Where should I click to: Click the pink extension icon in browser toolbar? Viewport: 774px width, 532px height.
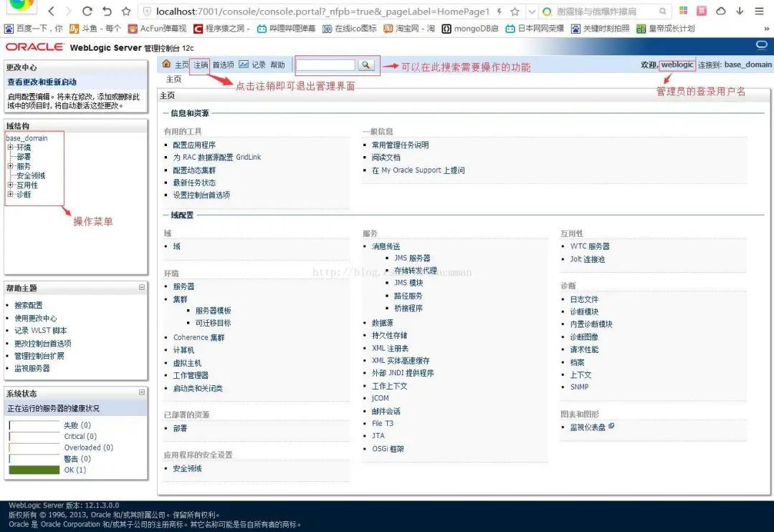[702, 10]
